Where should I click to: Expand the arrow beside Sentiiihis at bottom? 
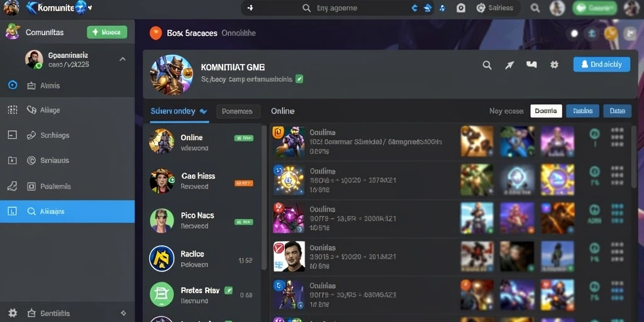coord(124,313)
